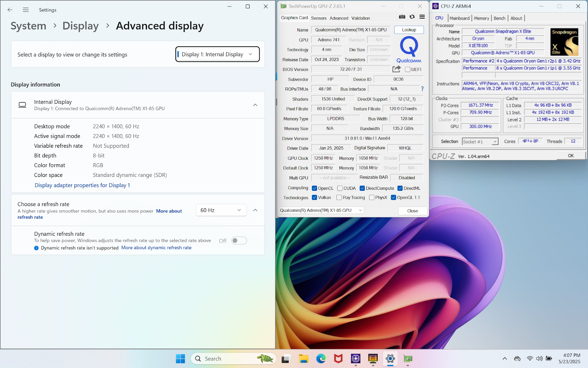The image size is (588, 368).
Task: Toggle the DirectCompute checkbox
Action: click(362, 188)
